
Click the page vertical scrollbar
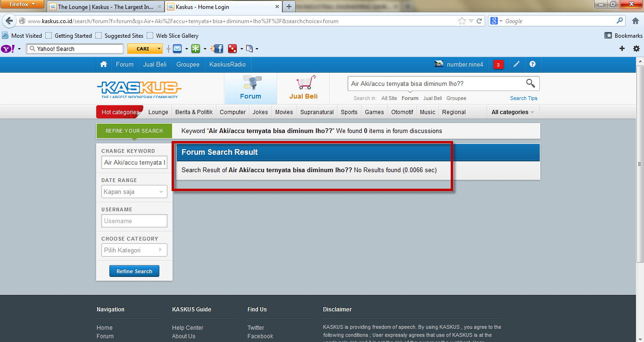[640, 163]
